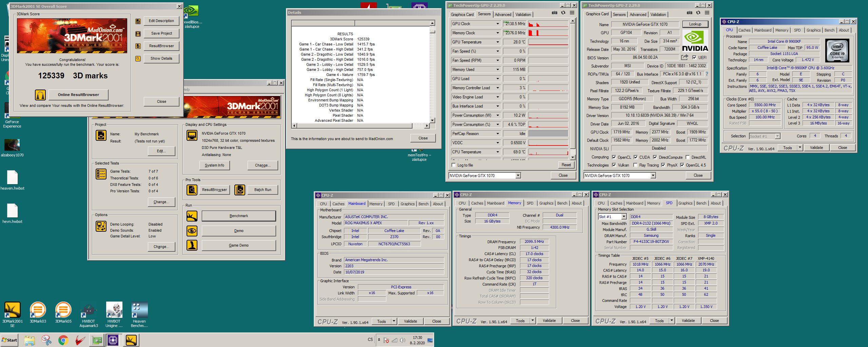Open Chrome from the taskbar
868x347 pixels.
(63, 340)
